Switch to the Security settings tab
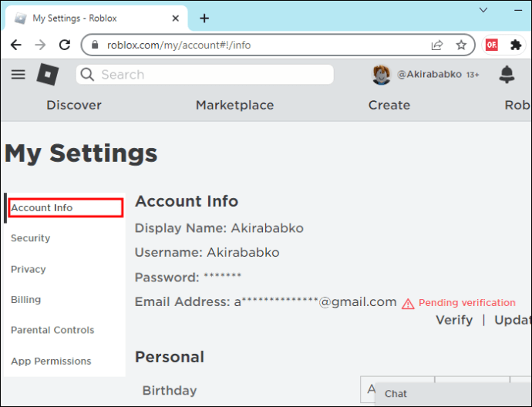 coord(31,238)
